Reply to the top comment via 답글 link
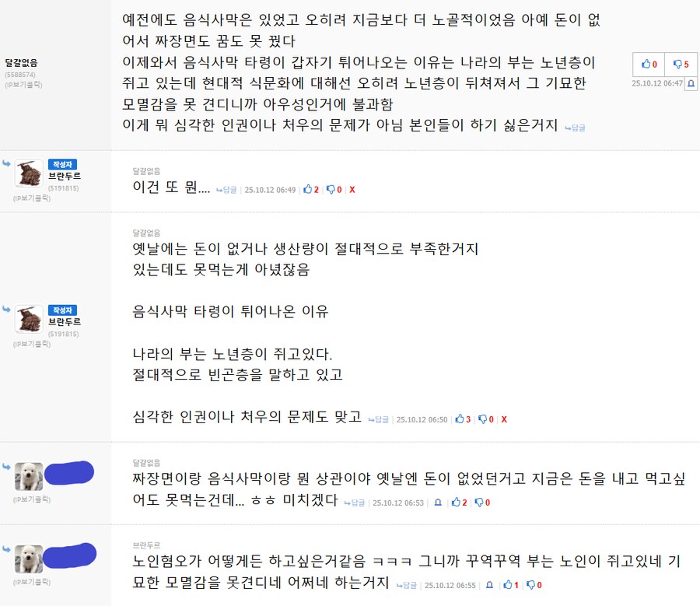700x606 pixels. [x=575, y=128]
